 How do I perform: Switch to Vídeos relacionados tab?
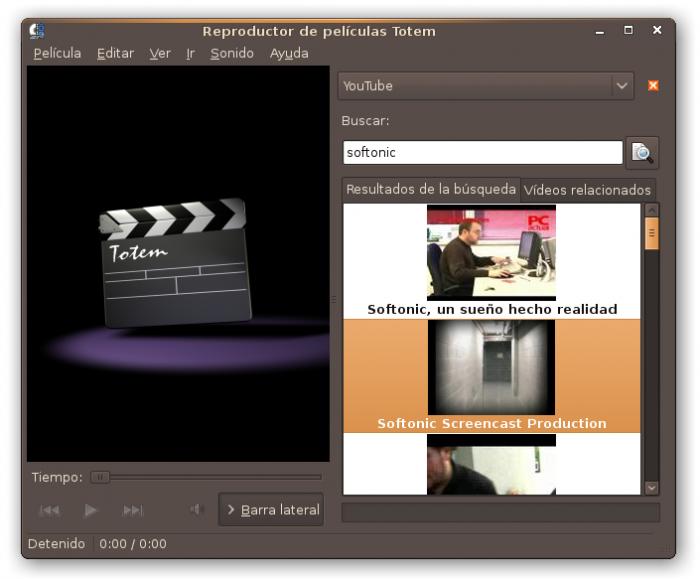pos(587,190)
